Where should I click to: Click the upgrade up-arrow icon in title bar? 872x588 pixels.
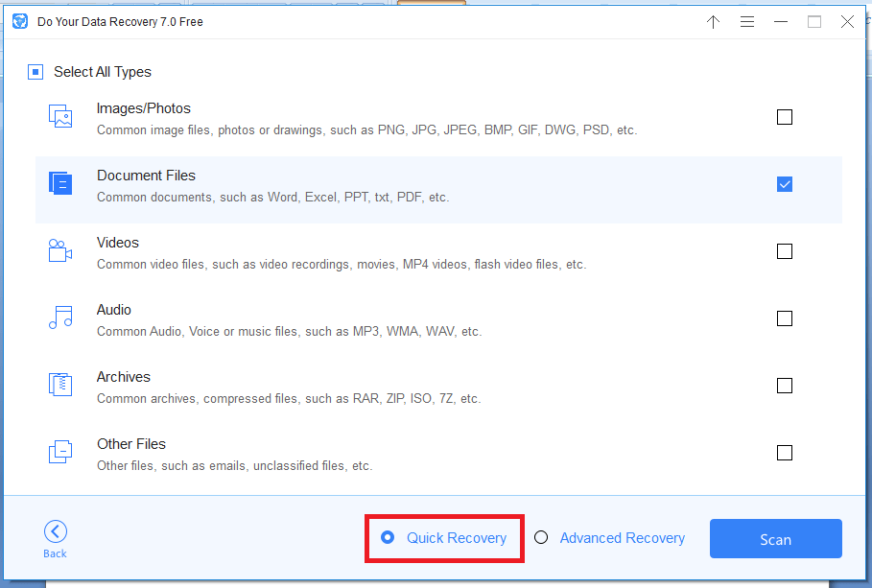[713, 22]
